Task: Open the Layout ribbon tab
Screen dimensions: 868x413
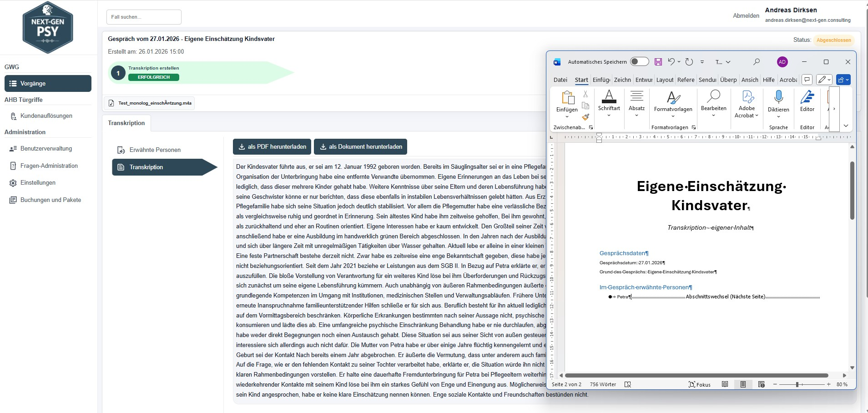Action: pos(665,80)
